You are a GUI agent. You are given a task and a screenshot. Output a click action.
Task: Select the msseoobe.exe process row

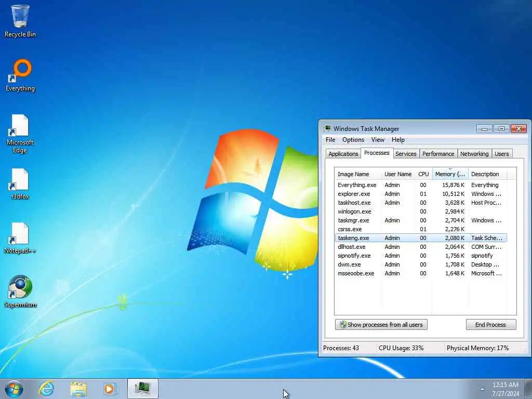(x=421, y=273)
